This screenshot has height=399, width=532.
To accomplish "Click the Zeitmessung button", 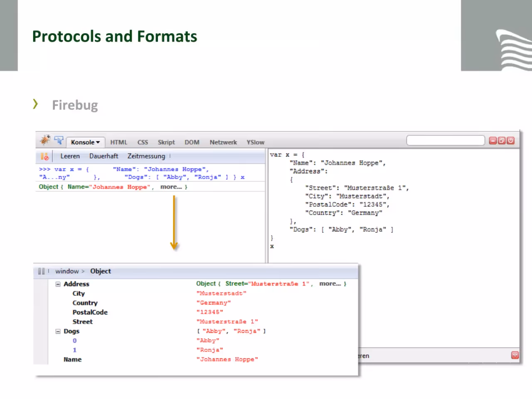I will (146, 156).
